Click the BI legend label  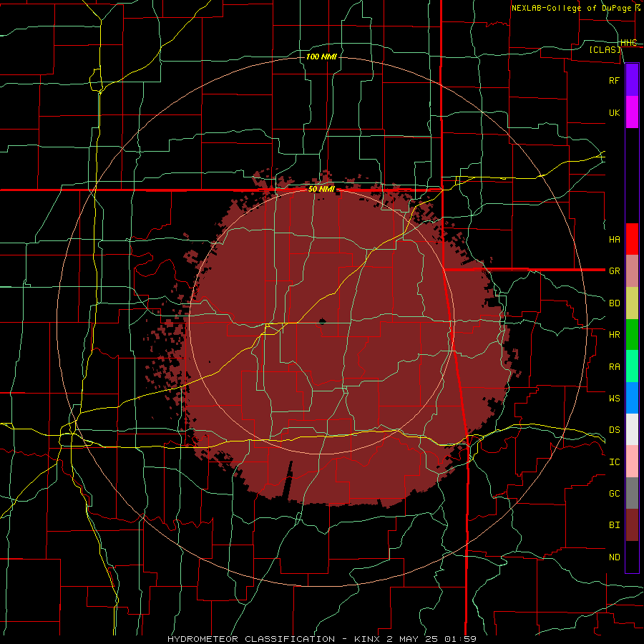tap(615, 525)
